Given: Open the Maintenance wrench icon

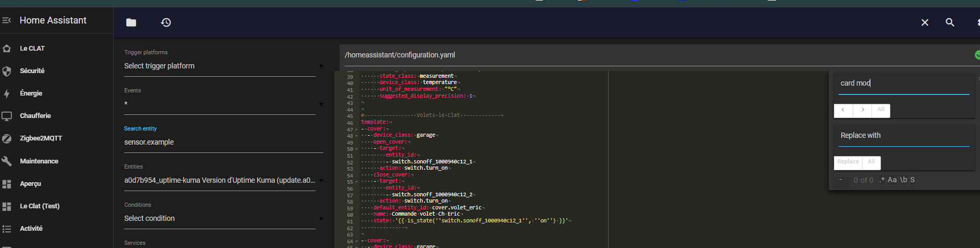Looking at the screenshot, I should click(7, 161).
